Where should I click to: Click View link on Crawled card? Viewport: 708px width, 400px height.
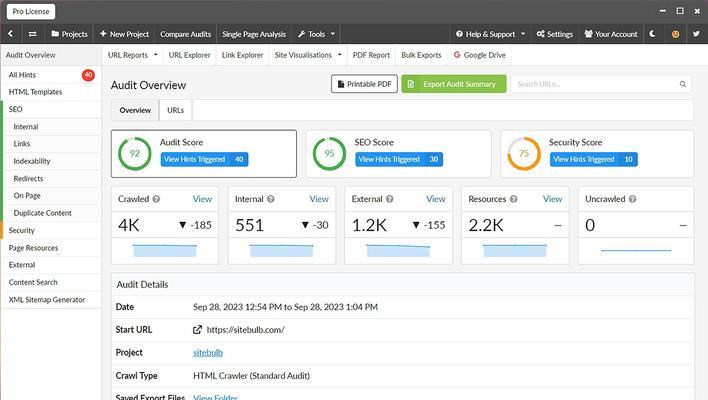point(202,199)
